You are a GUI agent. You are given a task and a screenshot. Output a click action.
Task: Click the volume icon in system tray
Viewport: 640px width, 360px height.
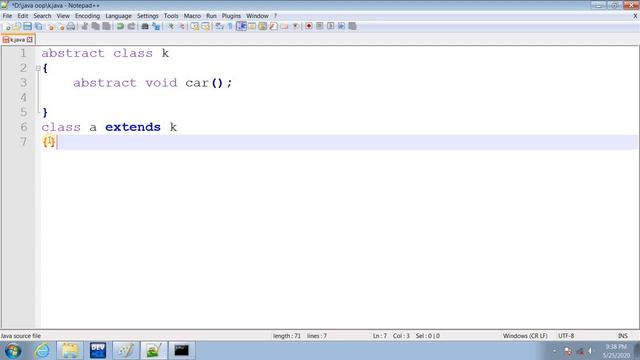(590, 351)
